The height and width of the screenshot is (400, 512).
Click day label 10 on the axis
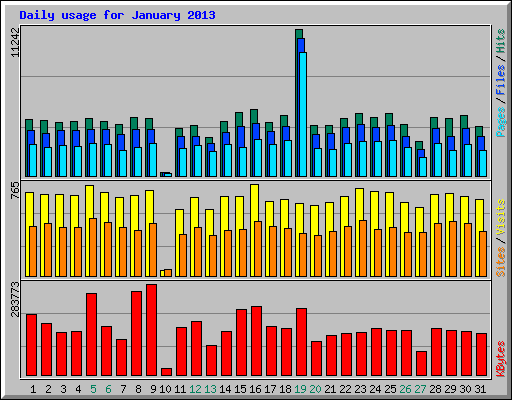click(x=165, y=389)
